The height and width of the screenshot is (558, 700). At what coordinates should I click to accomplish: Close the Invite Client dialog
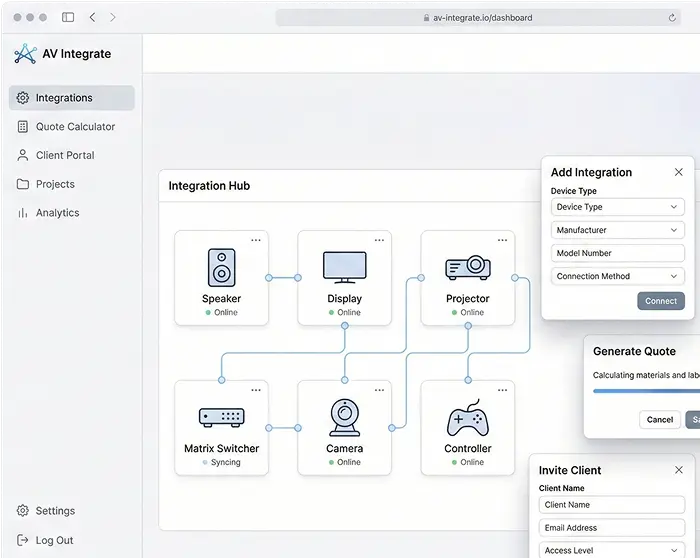[679, 470]
